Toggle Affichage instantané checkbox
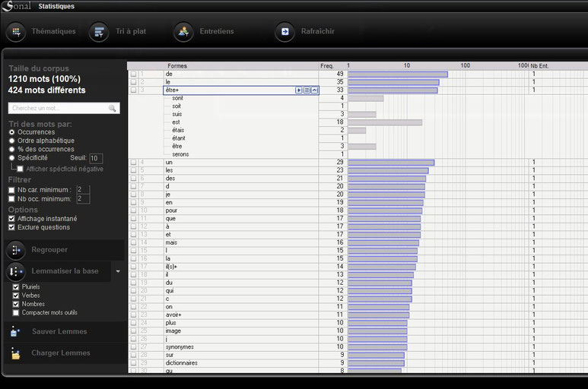Image resolution: width=588 pixels, height=389 pixels. point(11,219)
